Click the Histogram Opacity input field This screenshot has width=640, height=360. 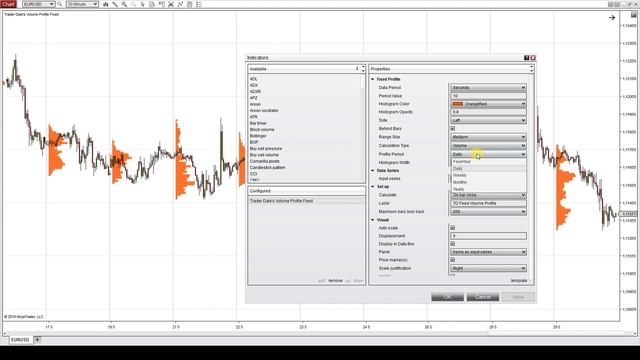coord(488,112)
